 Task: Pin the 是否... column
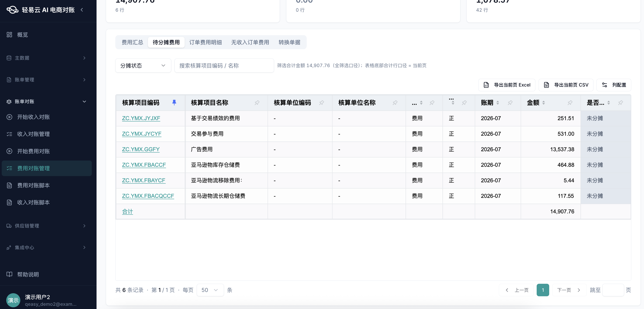620,102
